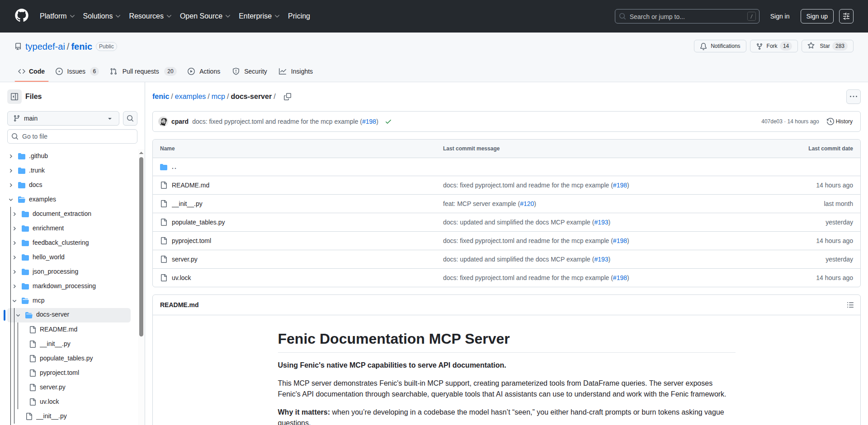The width and height of the screenshot is (868, 425).
Task: Click the History clock icon
Action: click(x=830, y=121)
